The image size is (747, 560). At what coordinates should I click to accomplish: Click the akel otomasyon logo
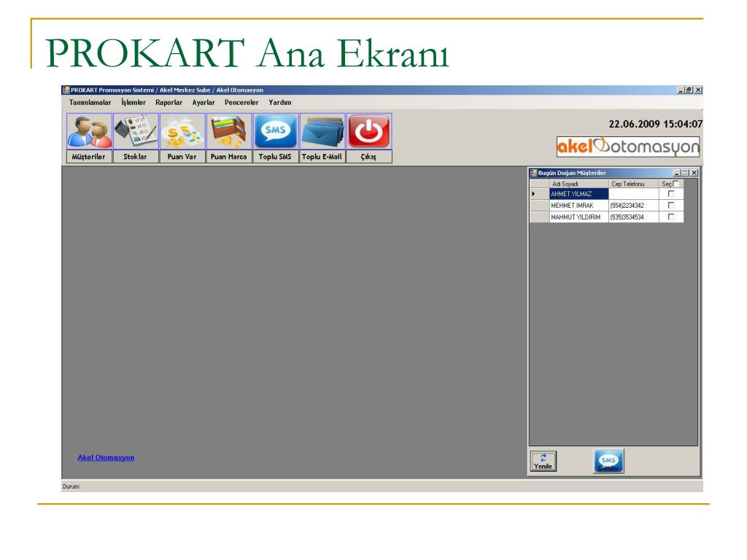coord(628,147)
